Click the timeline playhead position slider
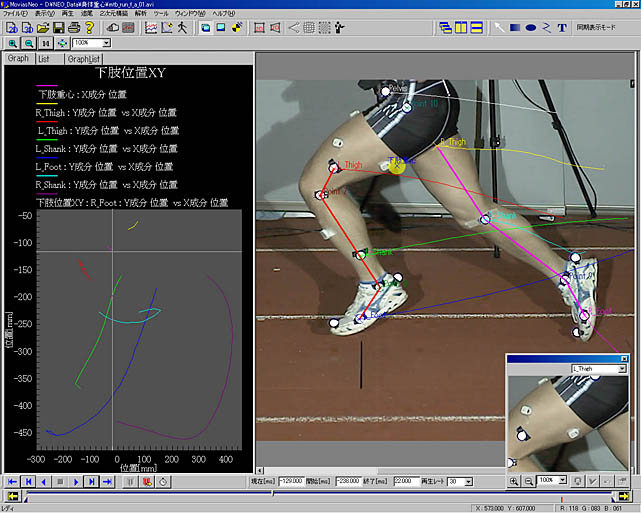Screen dimensions: 641x513 point(273,494)
